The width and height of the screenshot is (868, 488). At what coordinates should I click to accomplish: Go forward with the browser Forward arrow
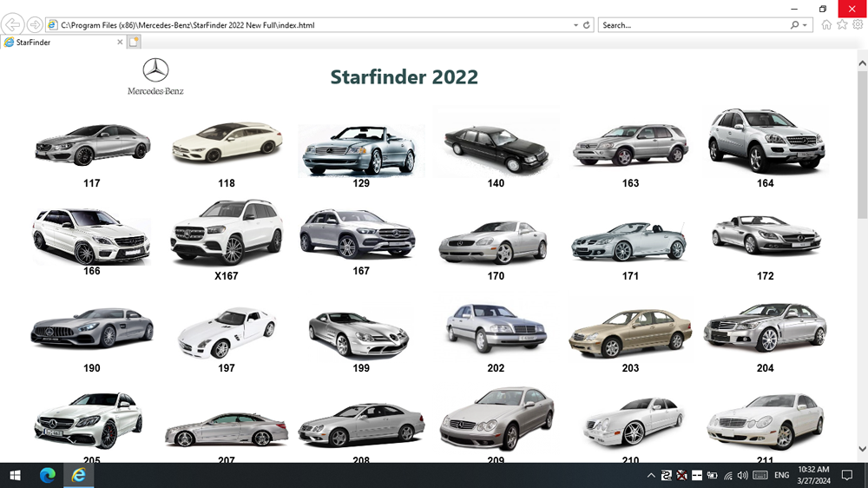point(35,25)
